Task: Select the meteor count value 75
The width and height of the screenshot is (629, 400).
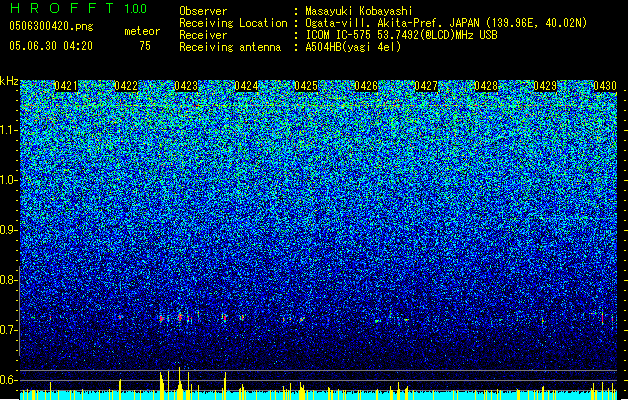Action: 145,46
